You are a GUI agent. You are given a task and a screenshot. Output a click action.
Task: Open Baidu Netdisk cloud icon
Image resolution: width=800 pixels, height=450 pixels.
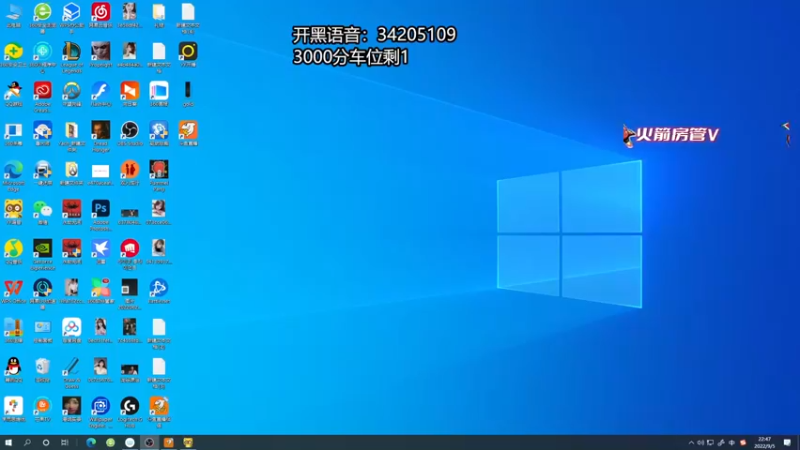coord(71,327)
